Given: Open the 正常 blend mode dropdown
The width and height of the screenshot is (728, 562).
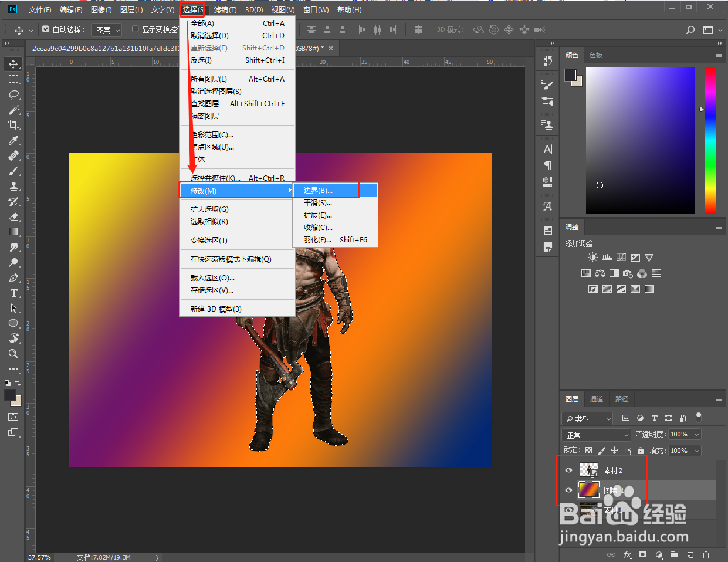Looking at the screenshot, I should (x=597, y=435).
